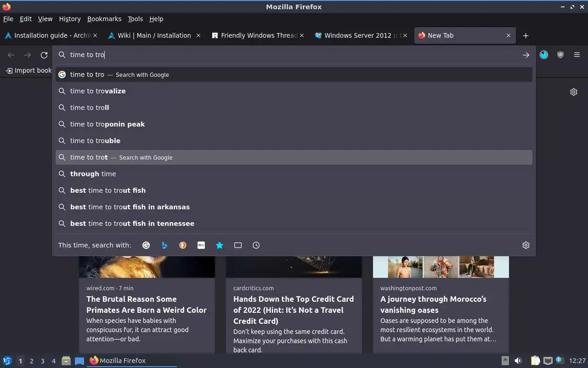Click Import bookmarks toolbar button
The image size is (588, 368).
pyautogui.click(x=28, y=70)
